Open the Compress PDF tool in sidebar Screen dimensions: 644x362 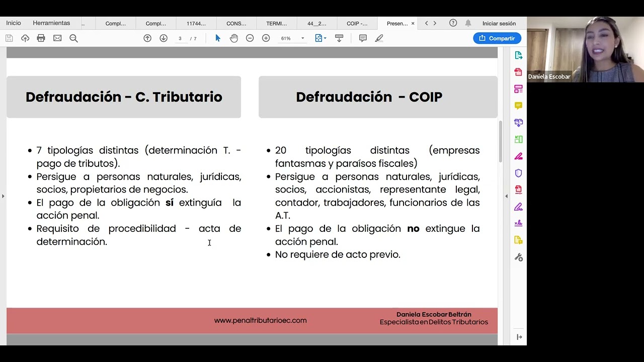(519, 190)
